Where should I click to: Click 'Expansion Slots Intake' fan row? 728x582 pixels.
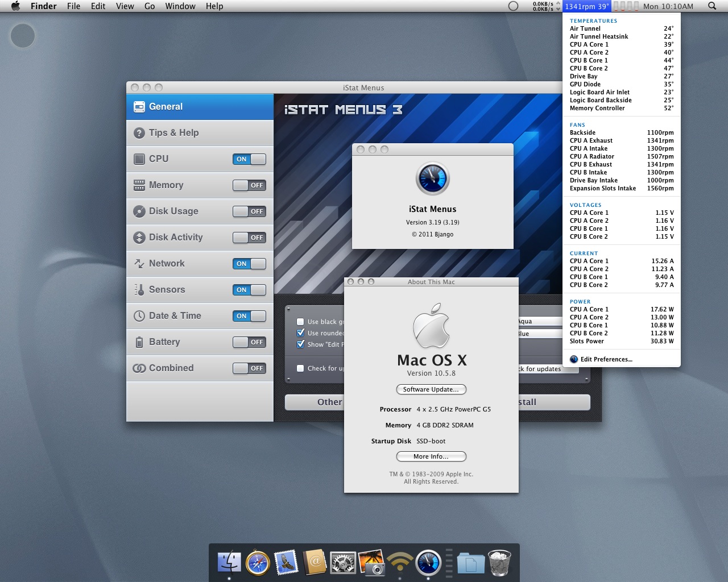coord(622,188)
